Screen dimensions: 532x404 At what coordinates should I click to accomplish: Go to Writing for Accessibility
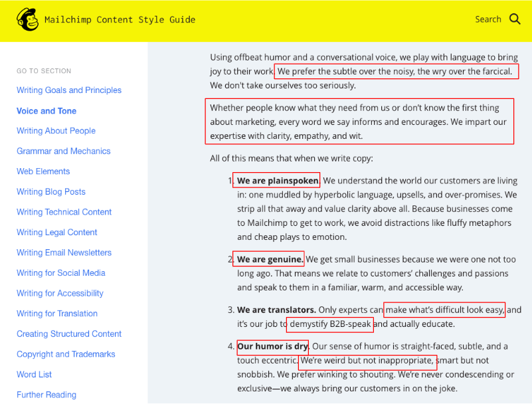coord(60,293)
